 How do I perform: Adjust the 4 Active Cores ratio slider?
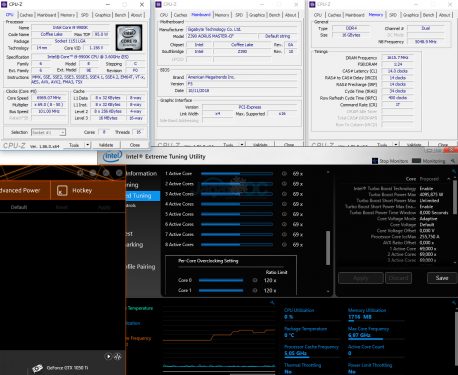point(237,204)
